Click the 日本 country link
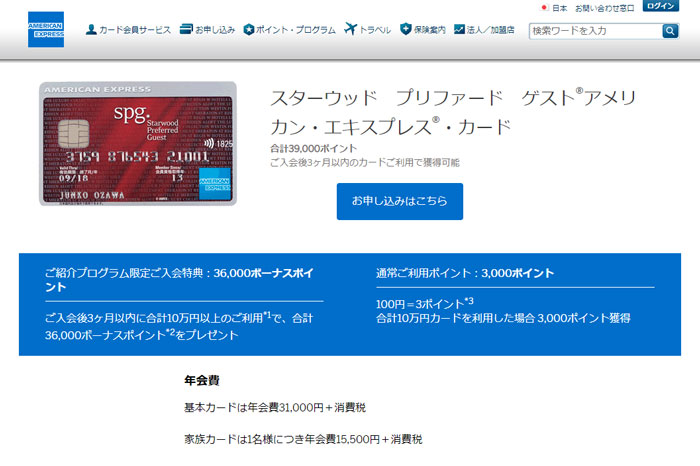 (x=559, y=8)
